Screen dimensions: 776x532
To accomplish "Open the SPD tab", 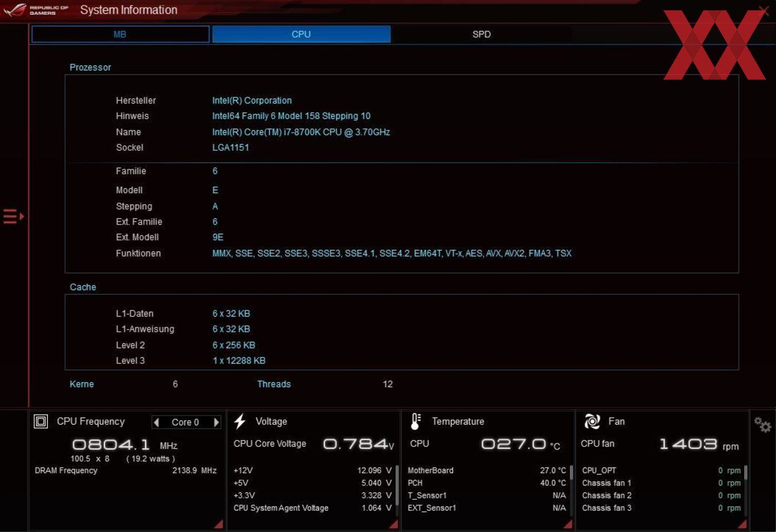I will [482, 34].
